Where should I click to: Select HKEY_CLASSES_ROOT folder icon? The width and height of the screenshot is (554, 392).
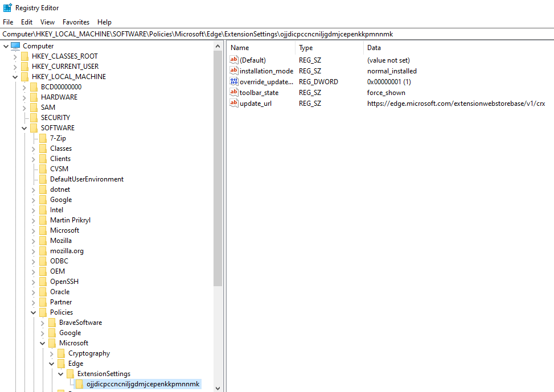point(24,56)
